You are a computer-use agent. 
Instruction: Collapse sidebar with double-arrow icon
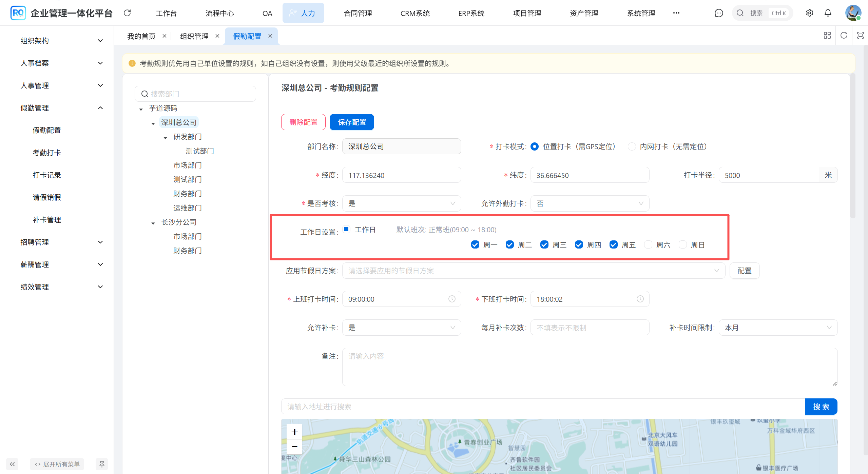coord(12,464)
